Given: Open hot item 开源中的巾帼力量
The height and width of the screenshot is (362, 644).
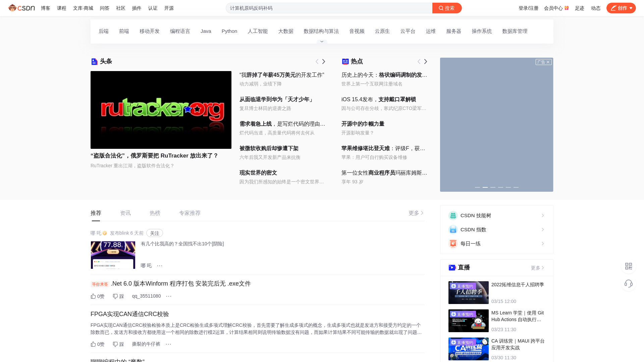Looking at the screenshot, I should point(363,124).
